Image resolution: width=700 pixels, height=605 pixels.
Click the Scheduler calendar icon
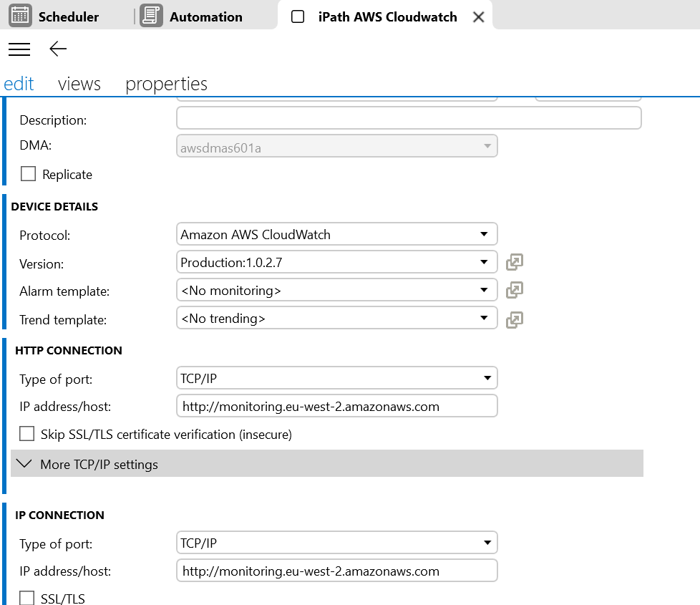coord(21,16)
